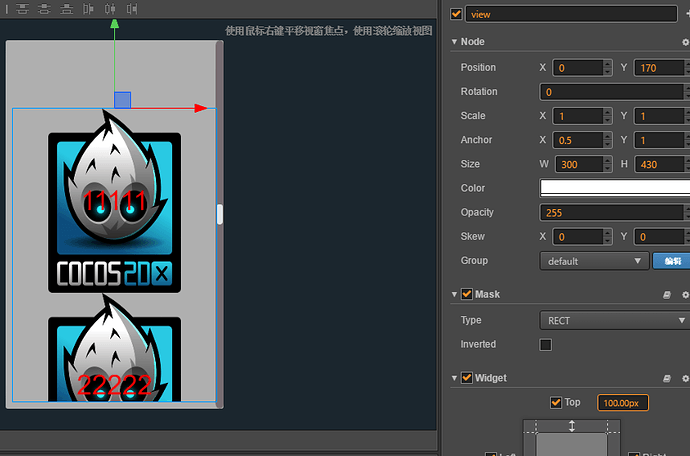Viewport: 690px width, 456px height.
Task: Collapse the Mask component section
Action: 454,294
